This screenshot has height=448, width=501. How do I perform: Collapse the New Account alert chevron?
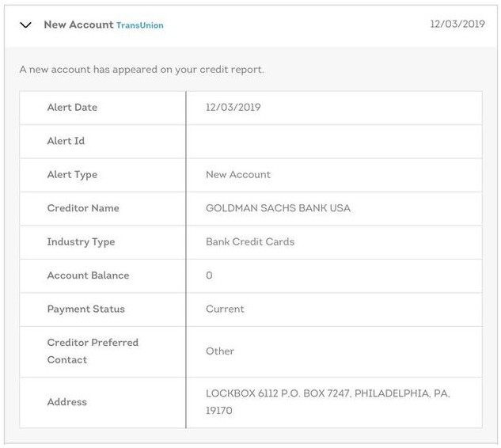click(25, 25)
